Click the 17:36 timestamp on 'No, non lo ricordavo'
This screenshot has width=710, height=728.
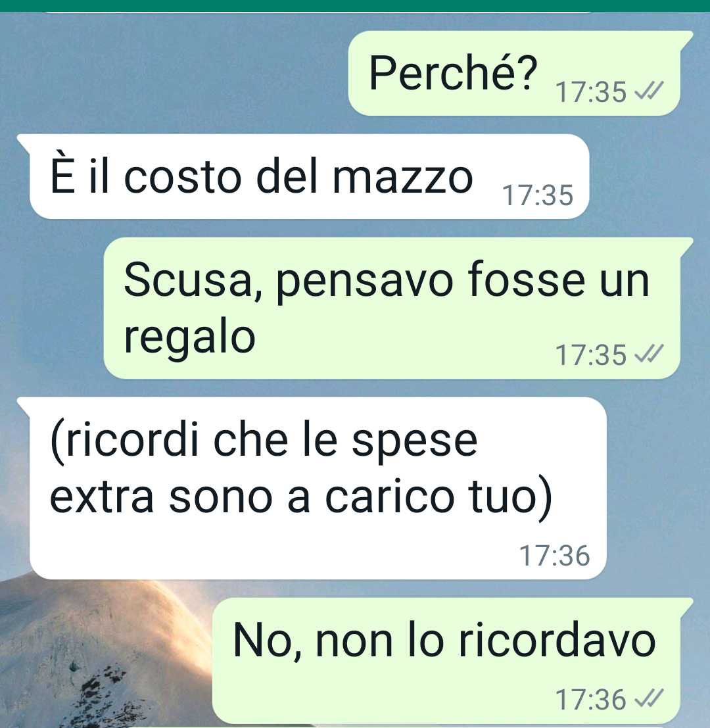[591, 699]
